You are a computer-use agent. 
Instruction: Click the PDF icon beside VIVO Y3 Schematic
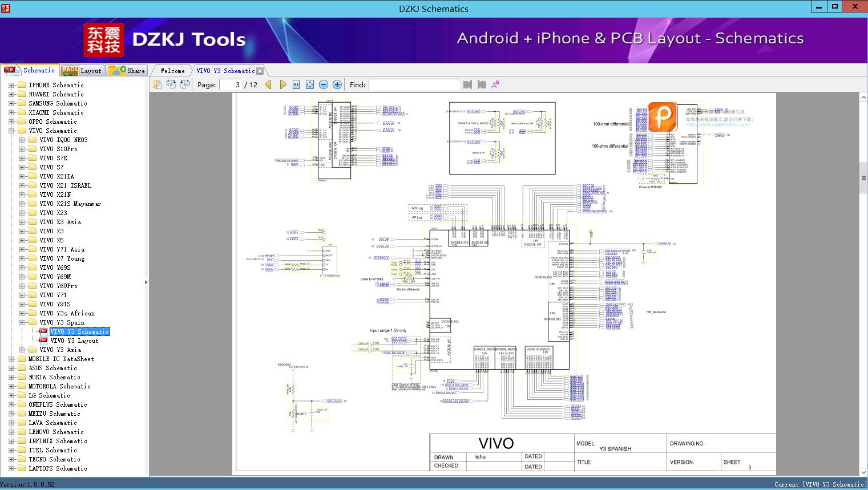[x=42, y=331]
